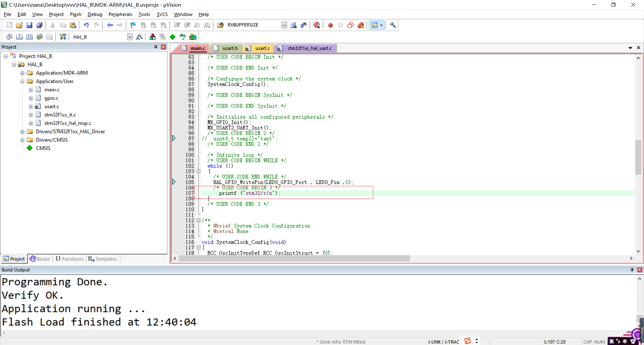This screenshot has width=644, height=345.
Task: Kill all breakpoints icon
Action: (x=361, y=25)
